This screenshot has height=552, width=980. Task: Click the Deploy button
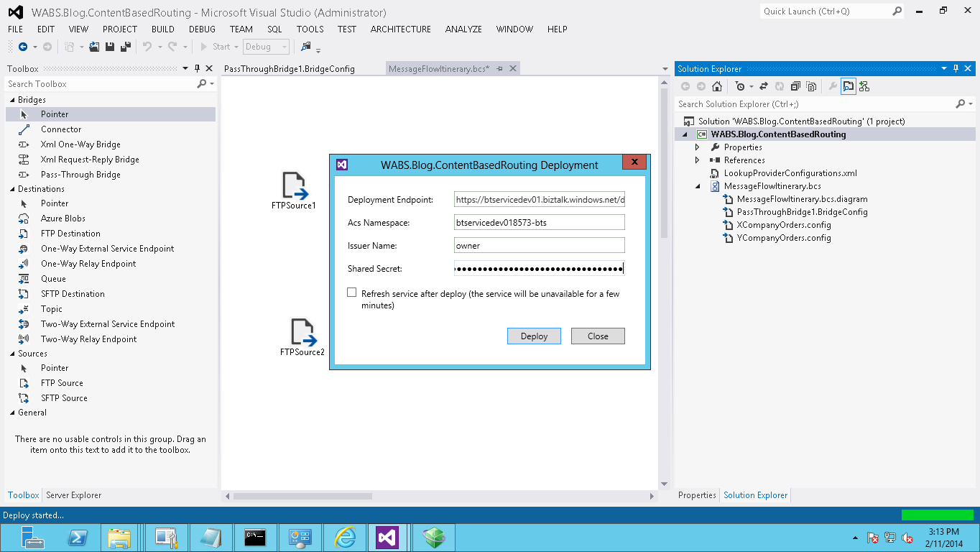(534, 336)
